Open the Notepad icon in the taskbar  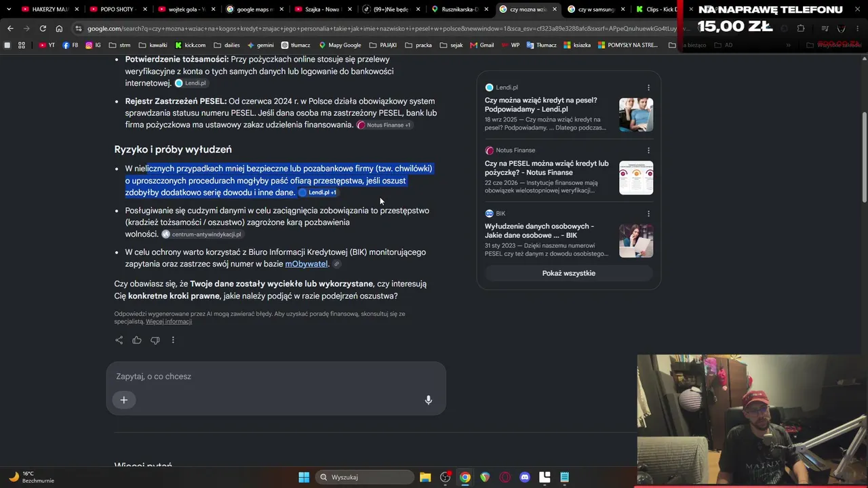point(564,477)
